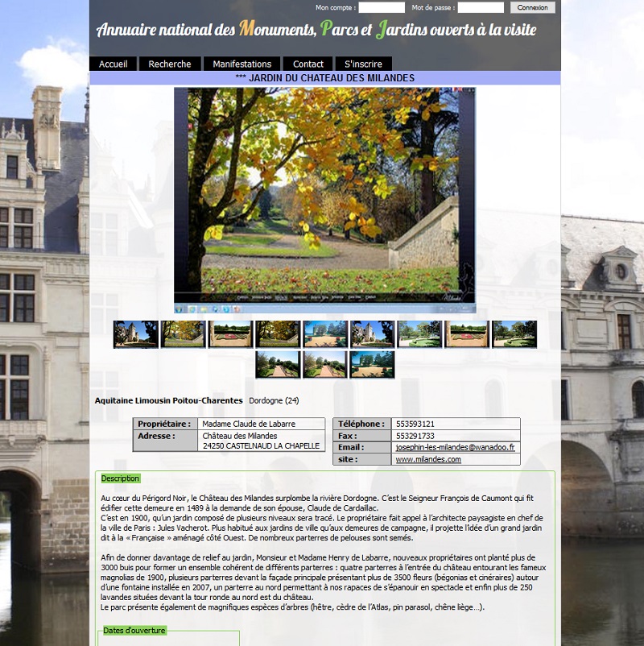Screen dimensions: 644x646
Task: Click the Téléphone label cell
Action: point(362,424)
